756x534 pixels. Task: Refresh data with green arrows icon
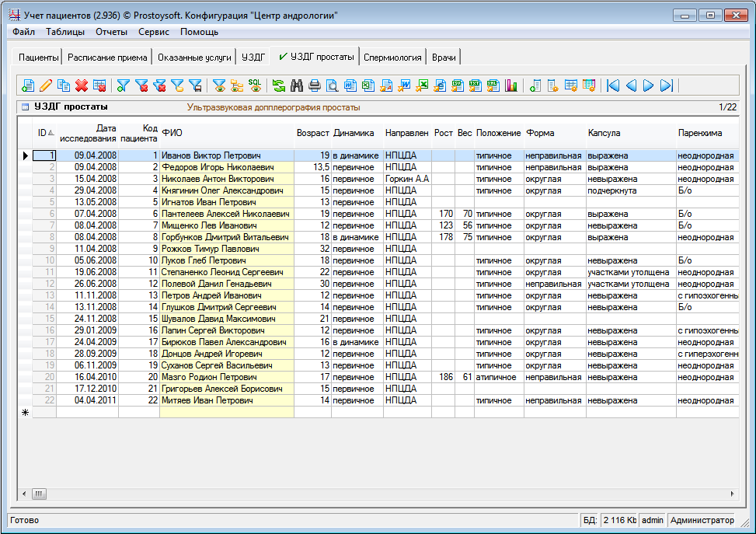tap(278, 86)
